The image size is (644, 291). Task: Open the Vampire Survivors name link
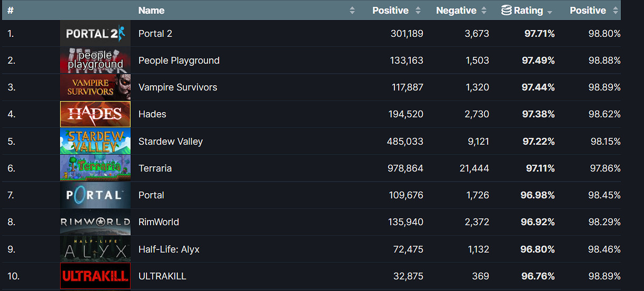[x=177, y=87]
